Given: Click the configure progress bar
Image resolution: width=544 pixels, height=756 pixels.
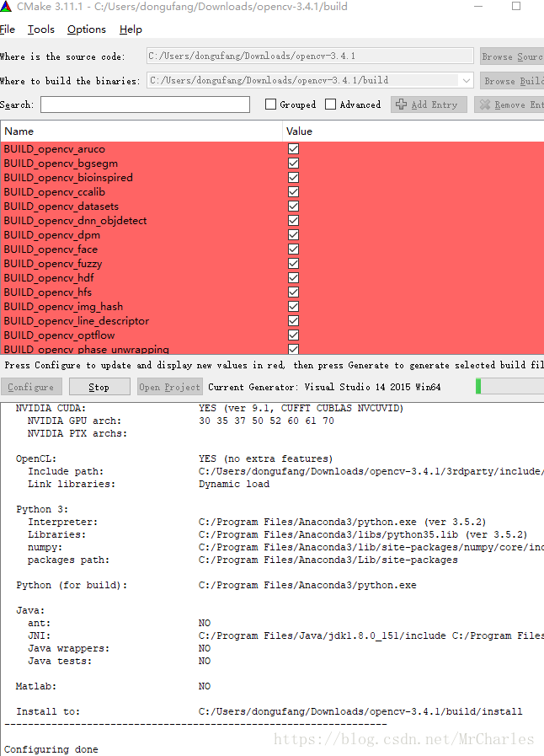Looking at the screenshot, I should pyautogui.click(x=509, y=387).
